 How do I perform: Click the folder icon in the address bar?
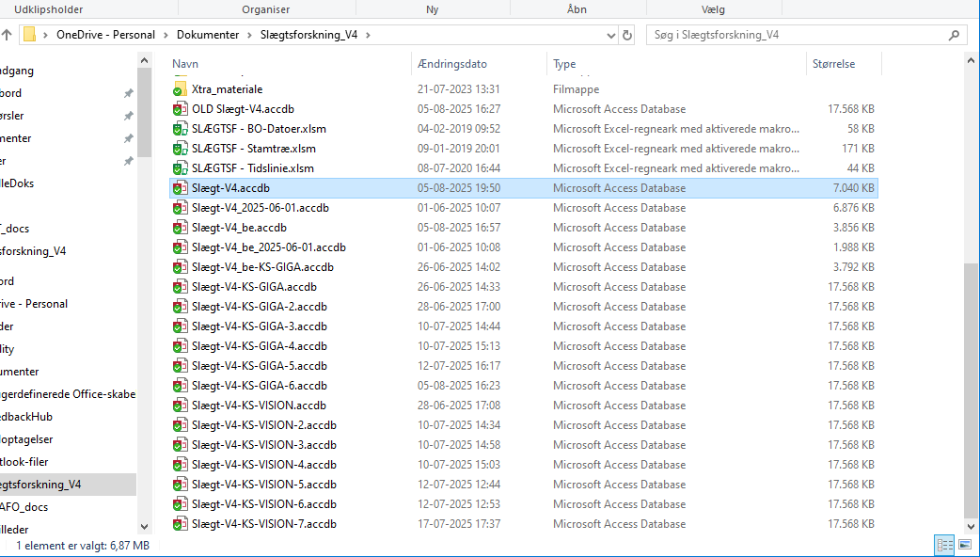[31, 35]
